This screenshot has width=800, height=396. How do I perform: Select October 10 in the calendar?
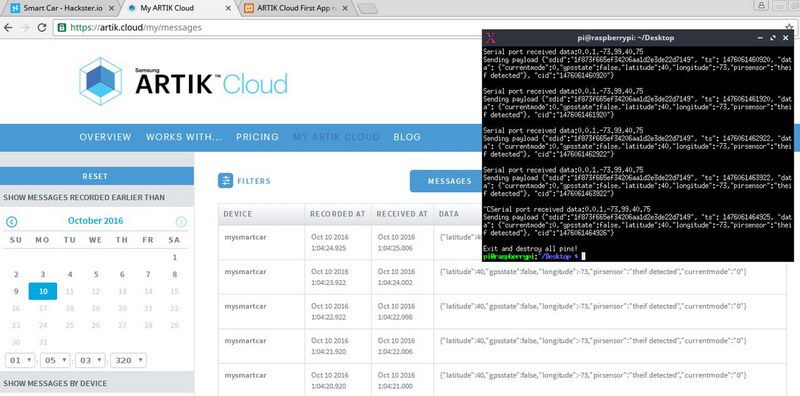click(43, 291)
